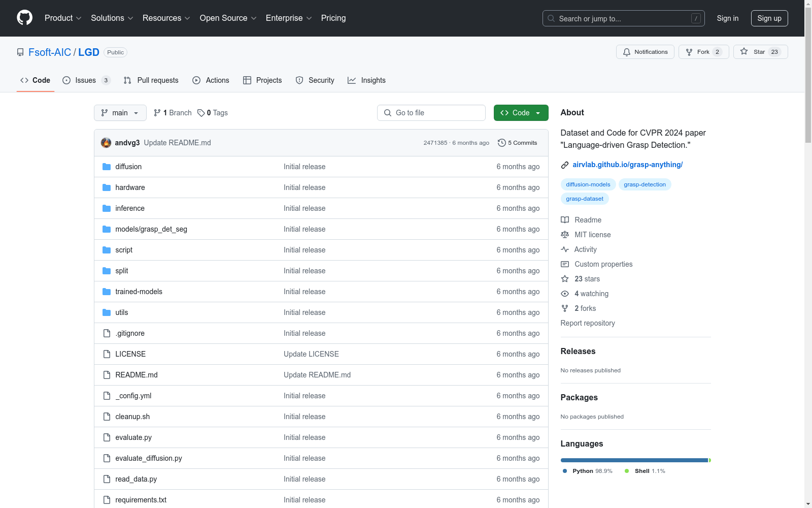Click the bell icon in Notifications

(x=627, y=52)
